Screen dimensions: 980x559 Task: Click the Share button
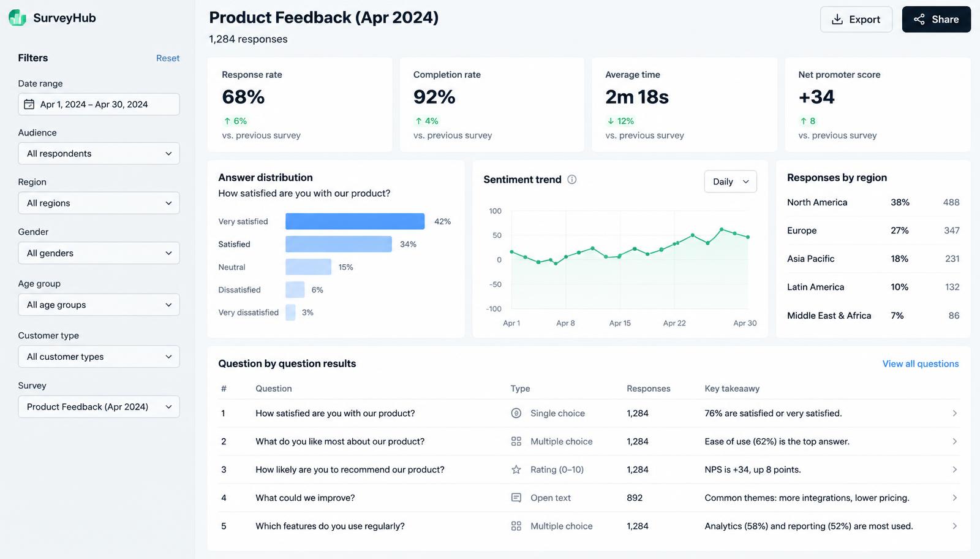pos(936,19)
